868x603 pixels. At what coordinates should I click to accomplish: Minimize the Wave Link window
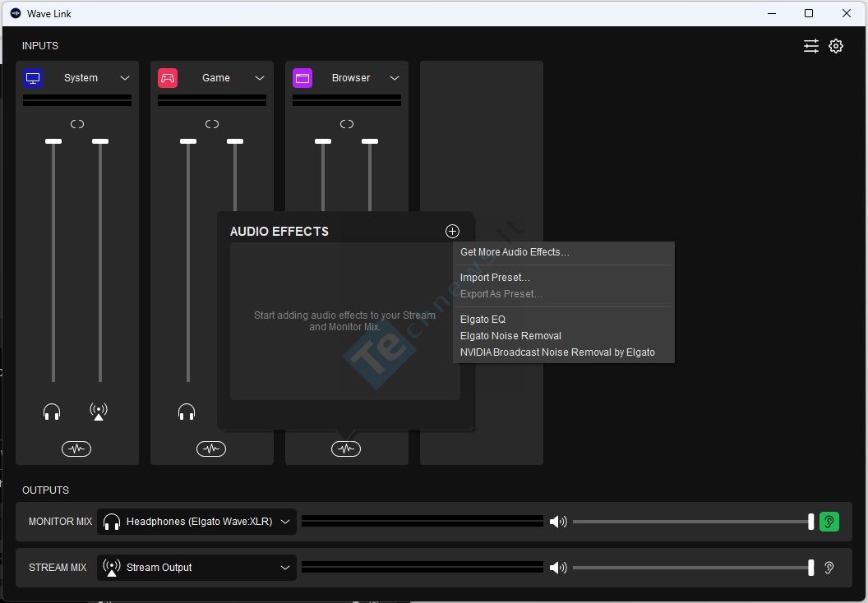(x=772, y=13)
